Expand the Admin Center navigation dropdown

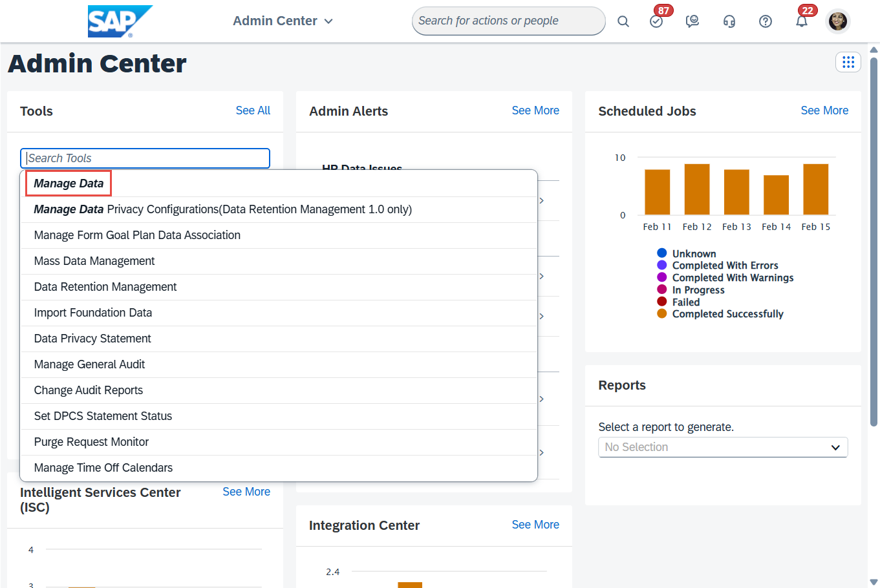[283, 21]
